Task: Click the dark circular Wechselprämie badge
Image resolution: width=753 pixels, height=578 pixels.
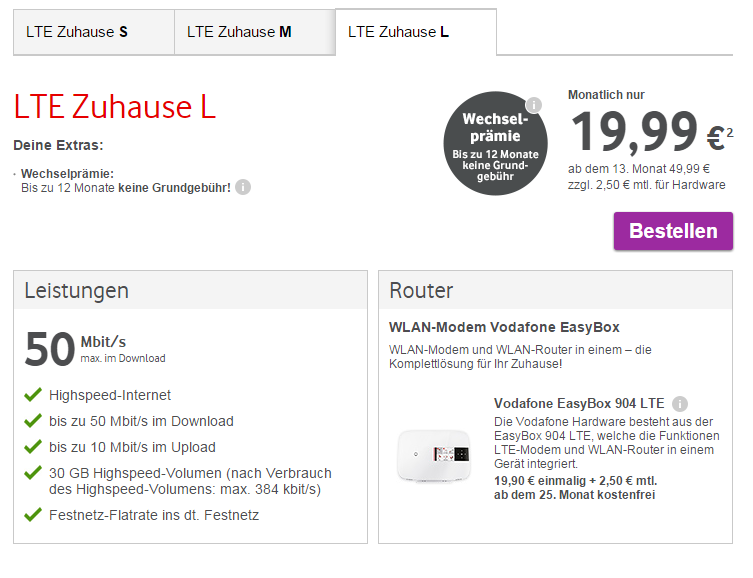Action: pyautogui.click(x=496, y=143)
